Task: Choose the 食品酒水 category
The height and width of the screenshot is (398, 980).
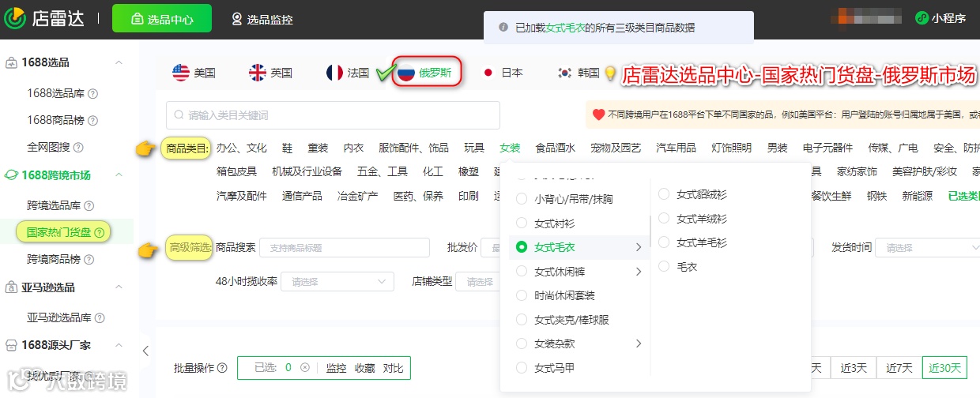Action: pos(556,148)
